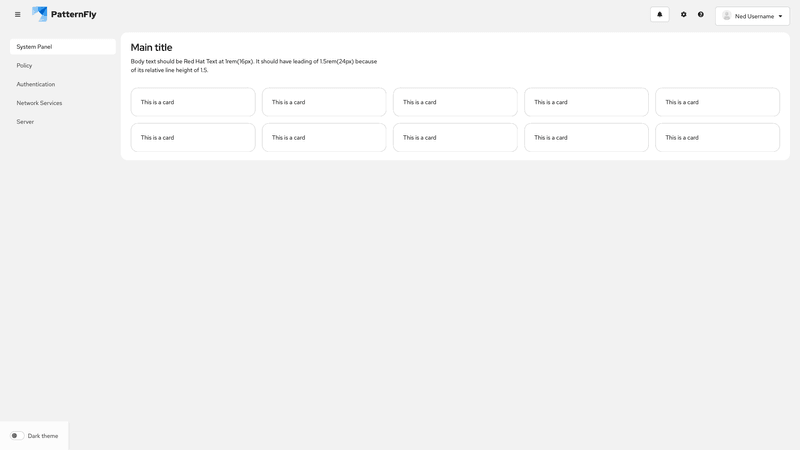
Task: Toggle the Dark theme switch
Action: click(17, 436)
